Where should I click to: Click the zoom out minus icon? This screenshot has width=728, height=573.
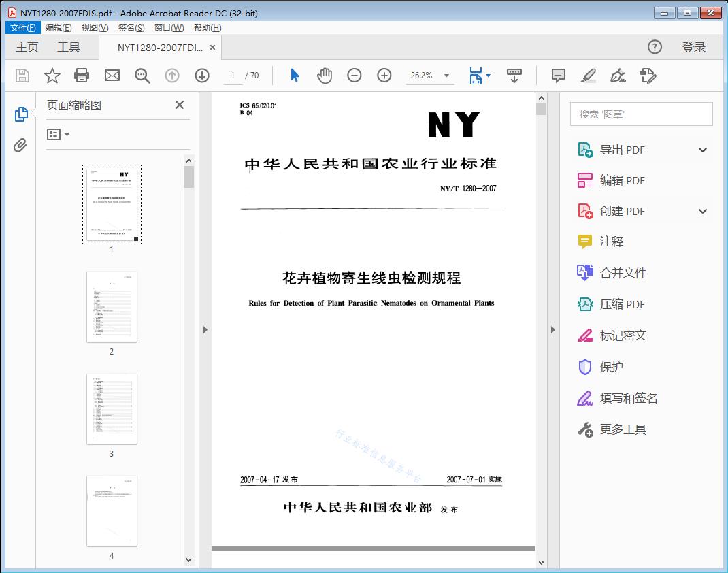(x=354, y=76)
